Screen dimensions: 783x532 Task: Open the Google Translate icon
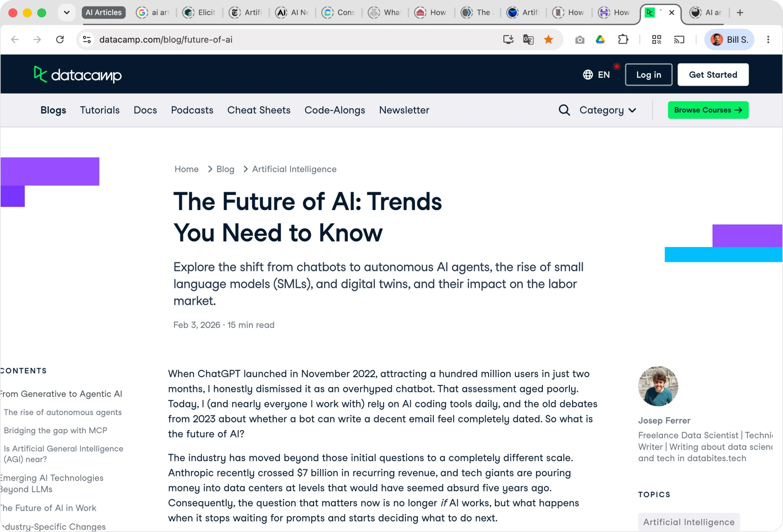(528, 40)
